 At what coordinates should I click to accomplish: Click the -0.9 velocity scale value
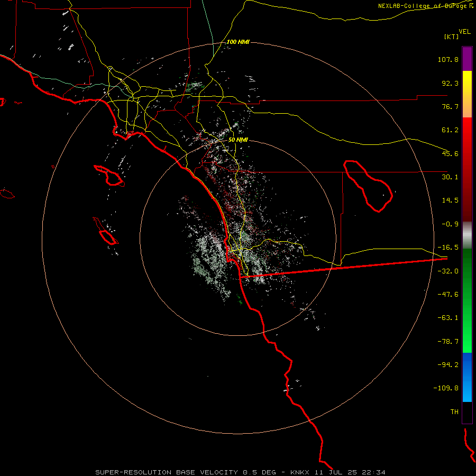click(x=450, y=224)
